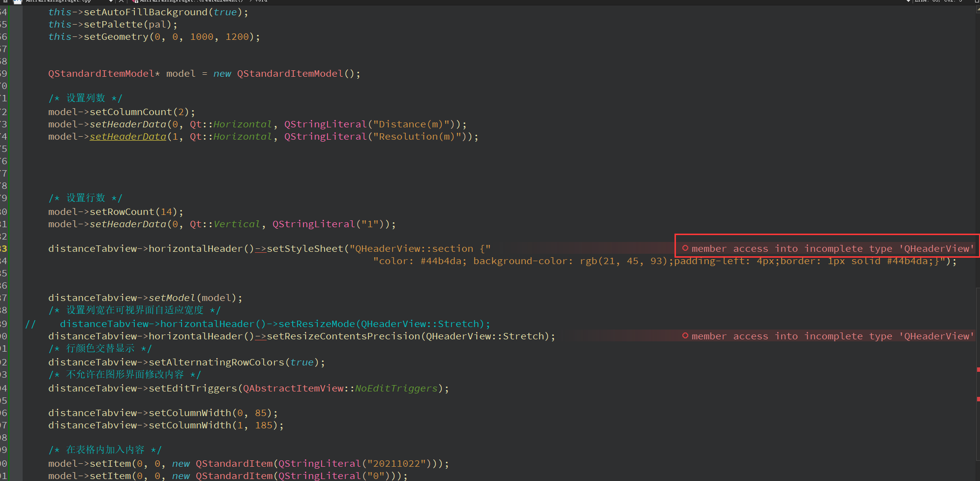Select the AntiAliasingWidget.cpp document name
This screenshot has height=481, width=980.
pyautogui.click(x=59, y=1)
